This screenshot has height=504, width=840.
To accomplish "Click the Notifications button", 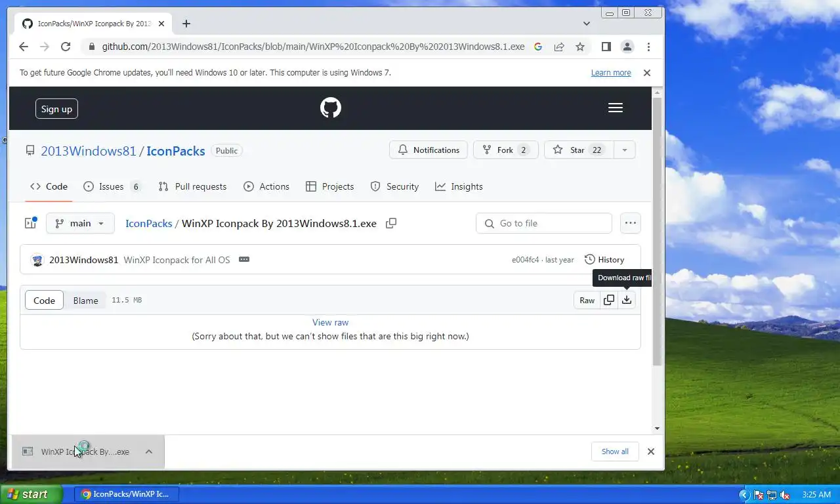I will coord(429,150).
